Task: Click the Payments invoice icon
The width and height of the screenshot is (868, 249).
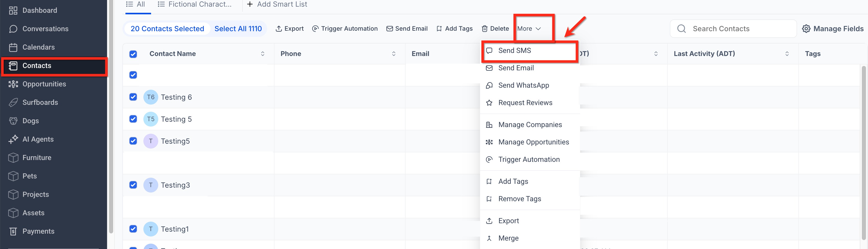Action: [x=13, y=232]
